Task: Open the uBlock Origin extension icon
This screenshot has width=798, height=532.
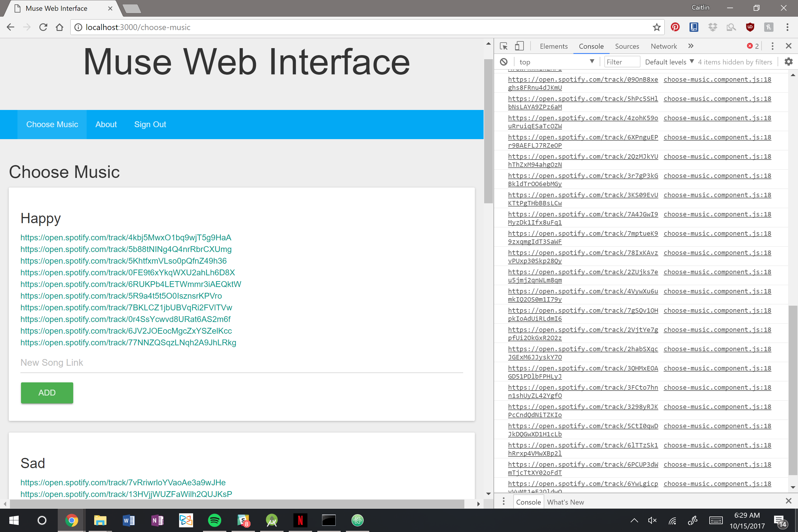Action: point(750,27)
